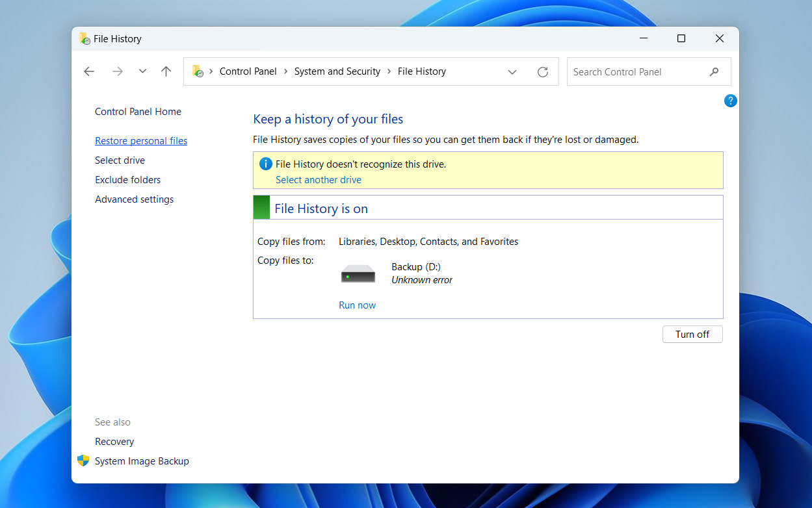Click Backup (D:) drive icon

pyautogui.click(x=358, y=273)
